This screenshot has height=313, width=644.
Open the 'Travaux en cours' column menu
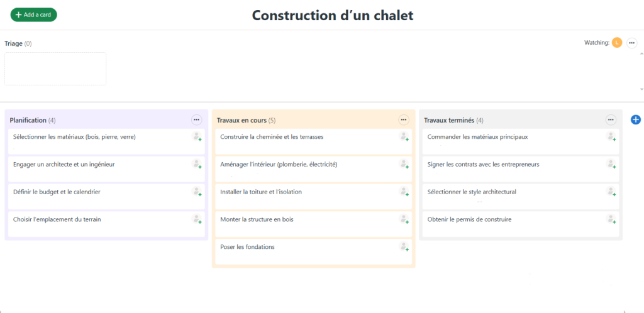404,119
